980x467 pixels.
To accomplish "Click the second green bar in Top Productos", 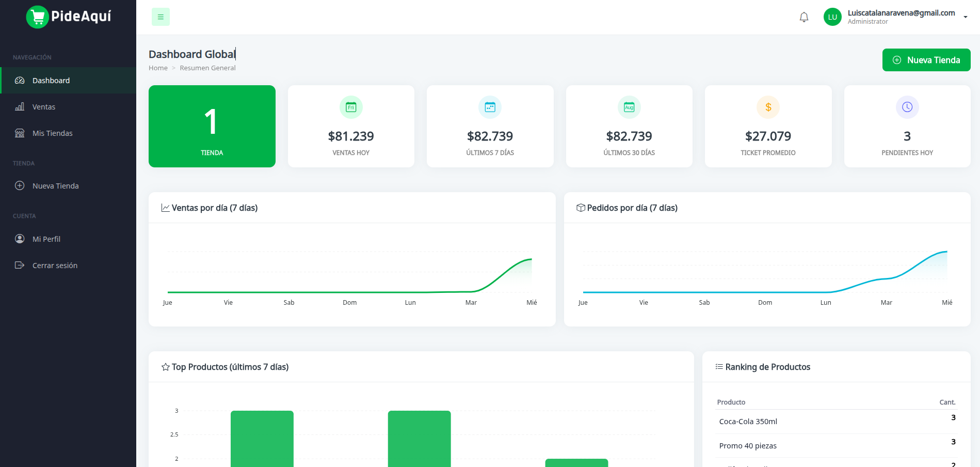I will click(420, 439).
